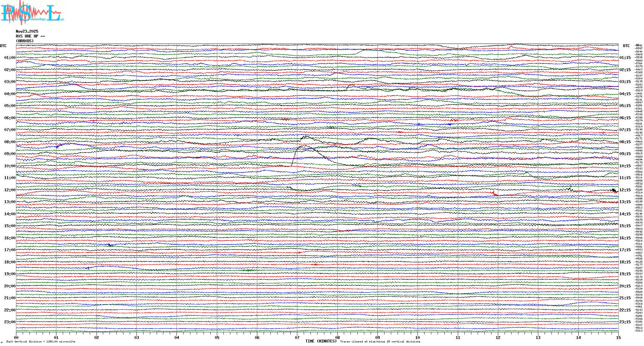644x346 pixels.
Task: Click minute marker 07 on bottom axis
Action: tap(297, 338)
